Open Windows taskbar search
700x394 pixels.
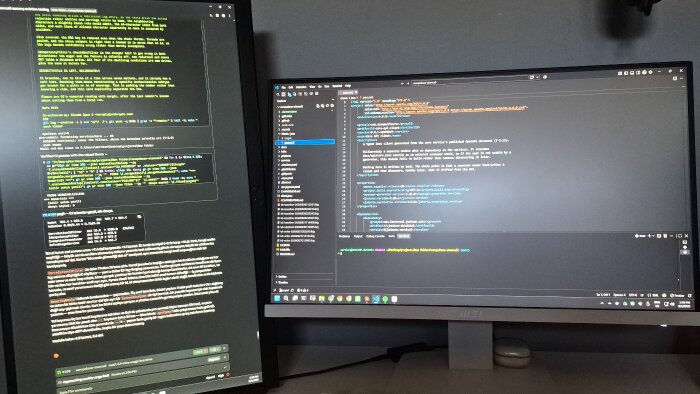(286, 299)
